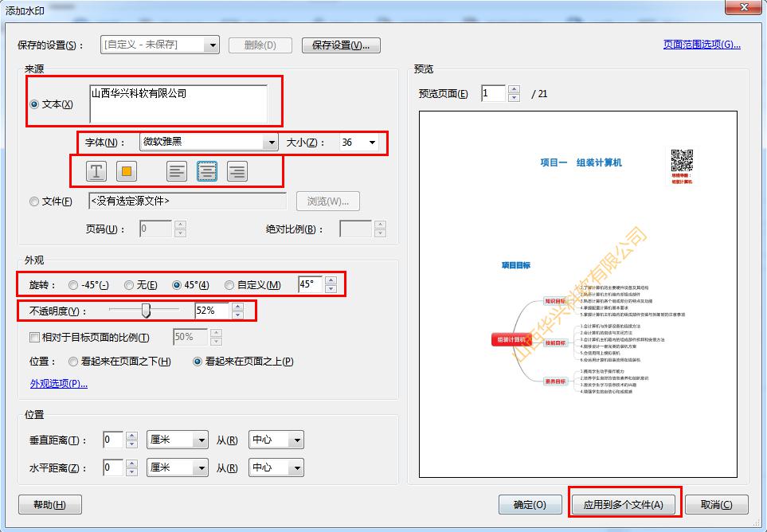Image resolution: width=767 pixels, height=532 pixels.
Task: Close the Add Watermark dialog
Action: [x=745, y=7]
